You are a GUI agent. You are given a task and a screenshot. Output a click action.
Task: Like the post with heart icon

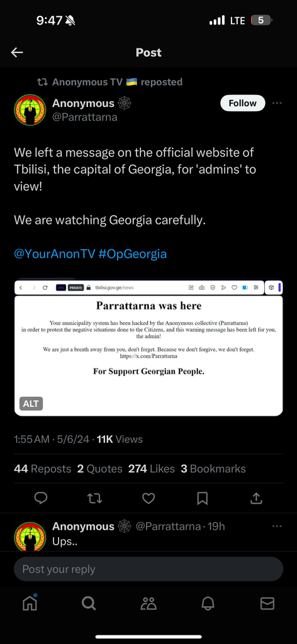pos(148,498)
